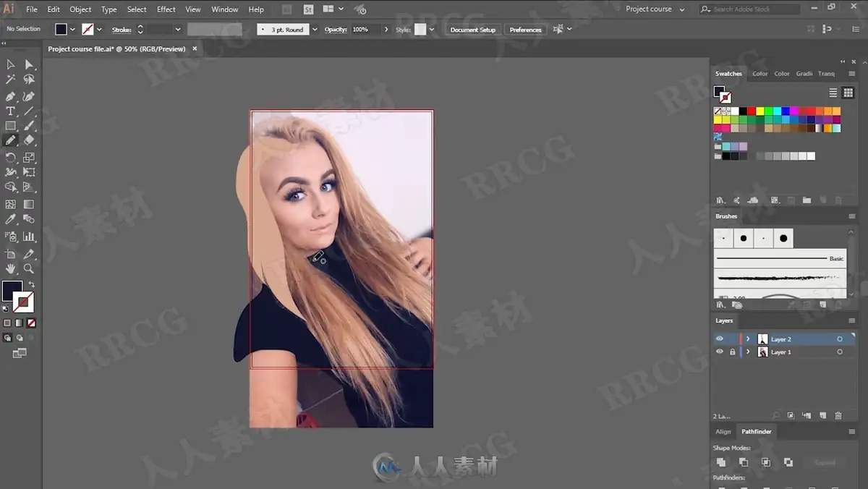
Task: Open the Object menu
Action: click(80, 9)
